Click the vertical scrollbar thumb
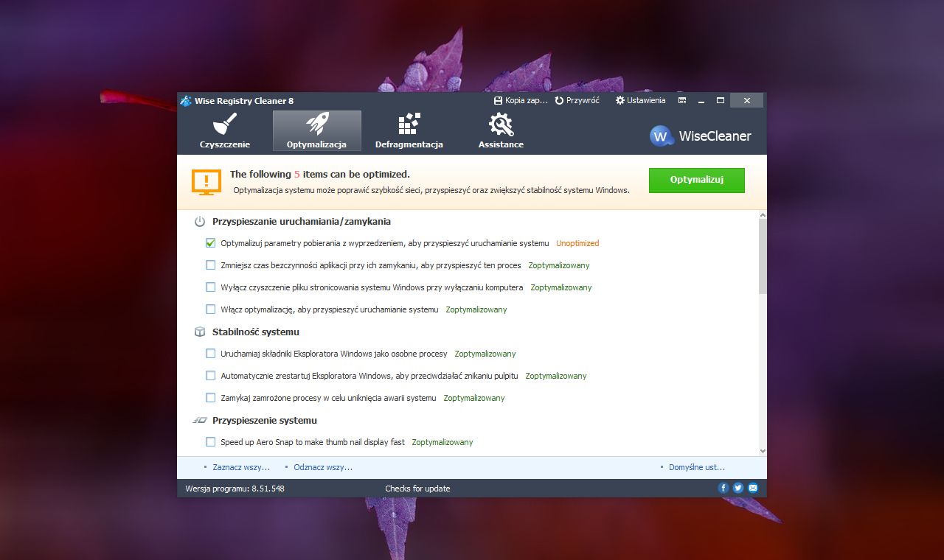Image resolution: width=944 pixels, height=560 pixels. pos(763,256)
